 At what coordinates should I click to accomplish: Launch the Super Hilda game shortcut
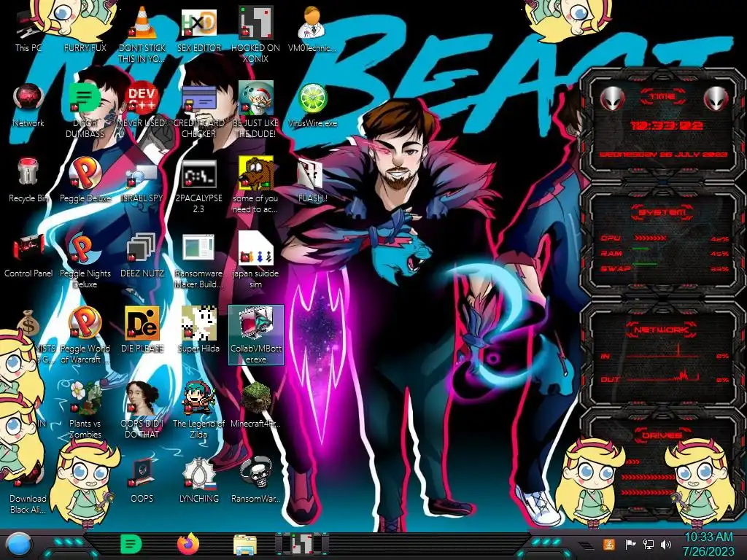pos(198,330)
